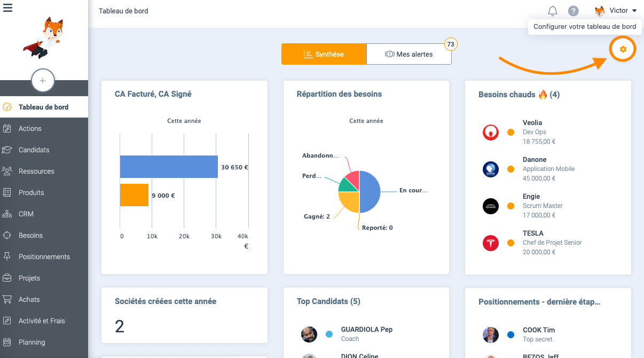Click the Besoins target icon
Screen dimensions: 644x358
point(7,235)
